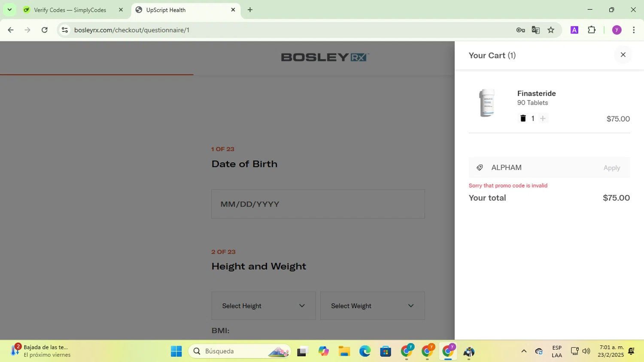Screen dimensions: 644x362
Task: Apply the promo code
Action: tap(611, 168)
